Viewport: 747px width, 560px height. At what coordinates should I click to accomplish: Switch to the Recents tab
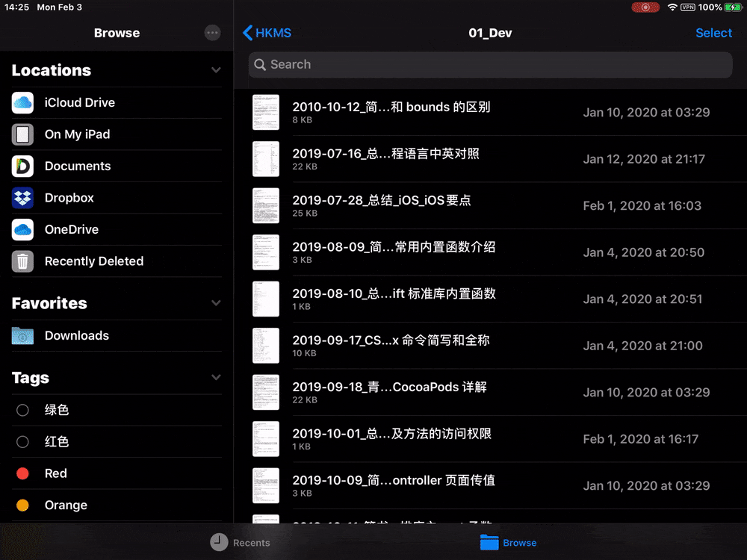coord(241,542)
